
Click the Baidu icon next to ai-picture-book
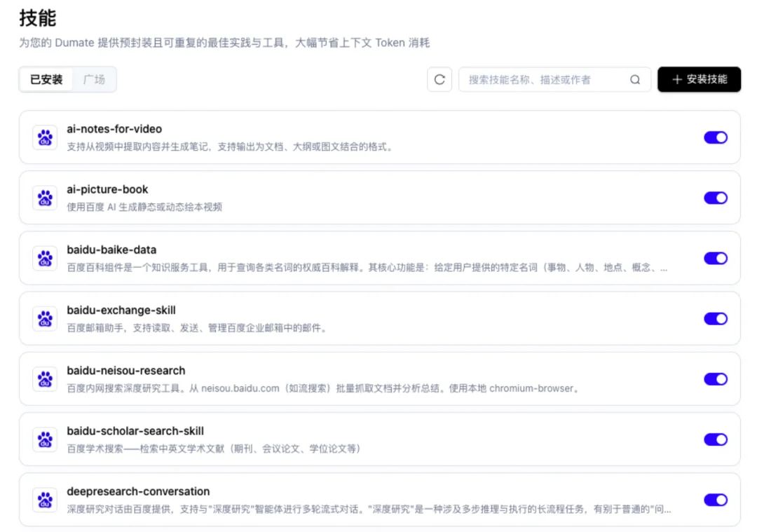[x=44, y=198]
